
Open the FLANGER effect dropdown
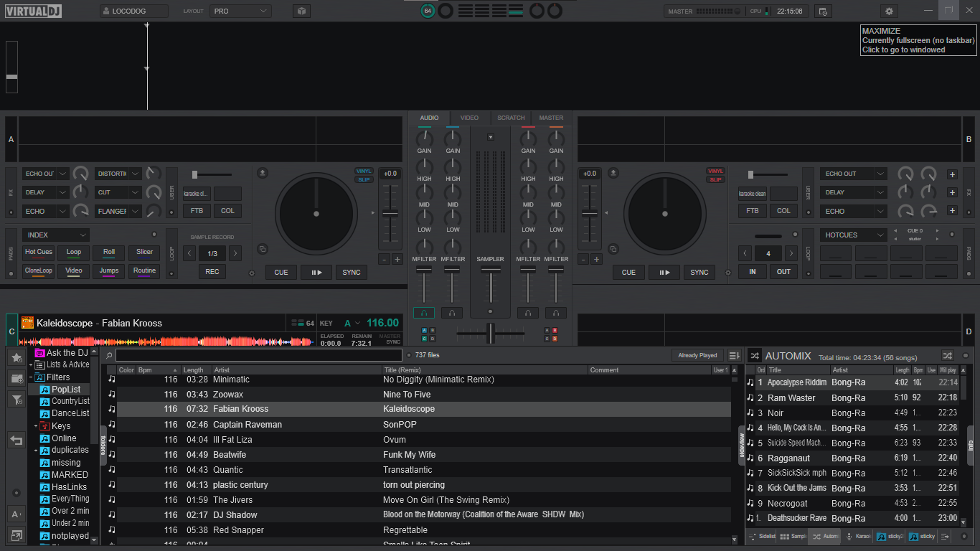click(118, 211)
